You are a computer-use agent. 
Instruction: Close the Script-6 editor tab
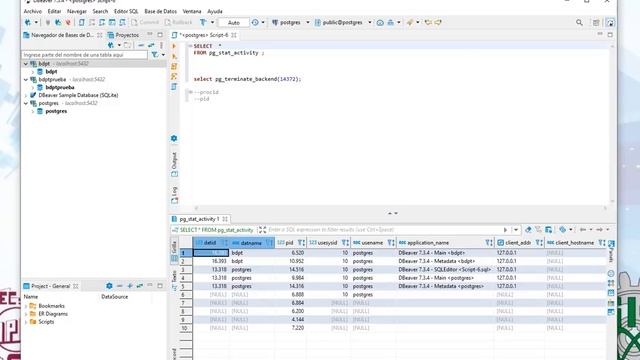click(x=234, y=35)
